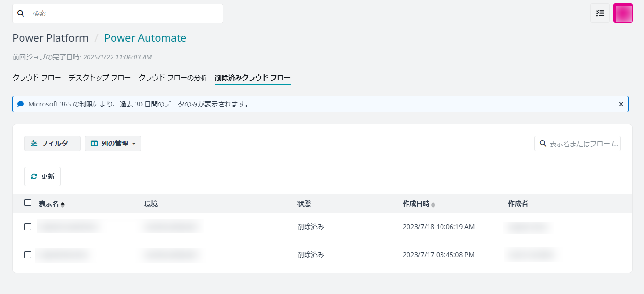Click 削除済み status in 7/18 row
The image size is (644, 294).
[311, 227]
